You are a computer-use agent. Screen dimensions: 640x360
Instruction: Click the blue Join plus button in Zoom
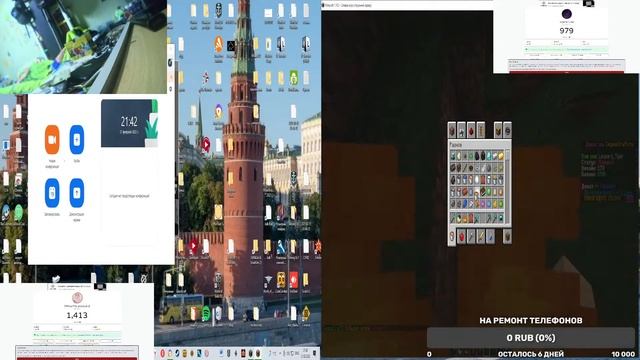(x=77, y=140)
